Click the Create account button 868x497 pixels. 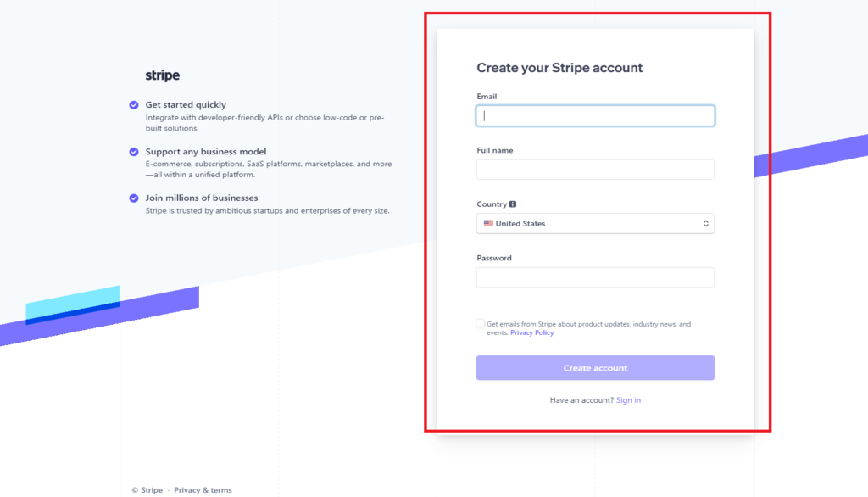[595, 368]
